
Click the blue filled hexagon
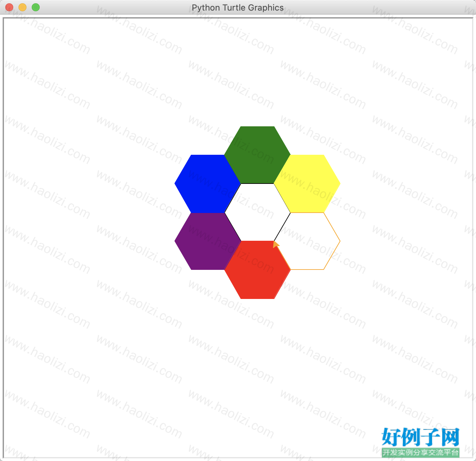coord(208,184)
